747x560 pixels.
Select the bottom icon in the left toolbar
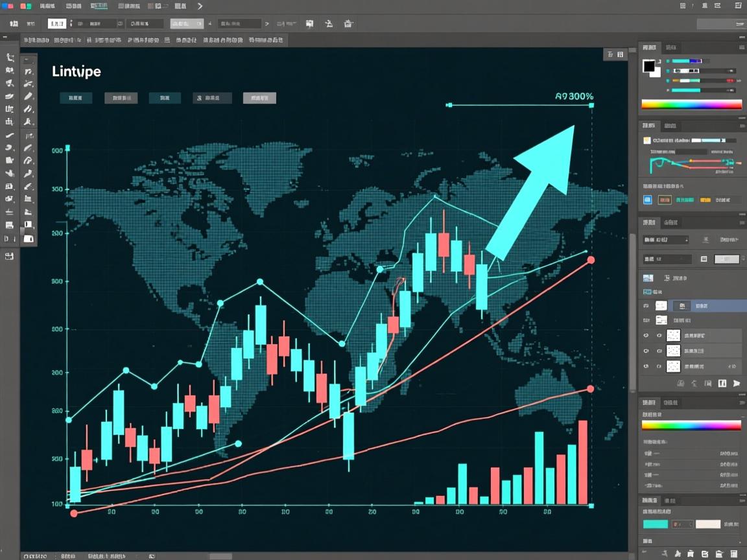click(x=9, y=257)
